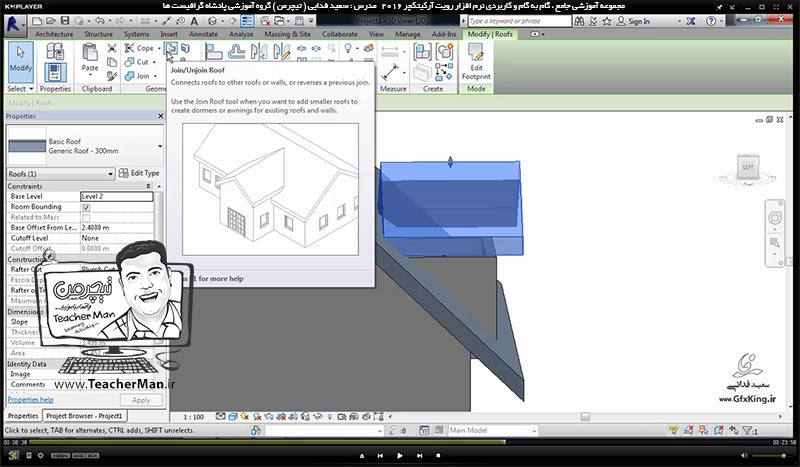Click the video player Stop button
This screenshot has width=800, height=467.
(438, 455)
